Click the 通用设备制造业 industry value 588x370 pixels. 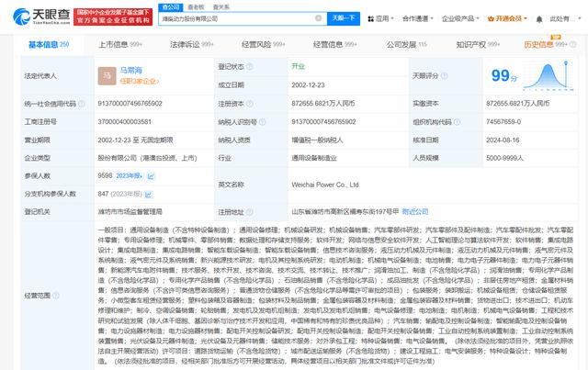click(x=314, y=158)
